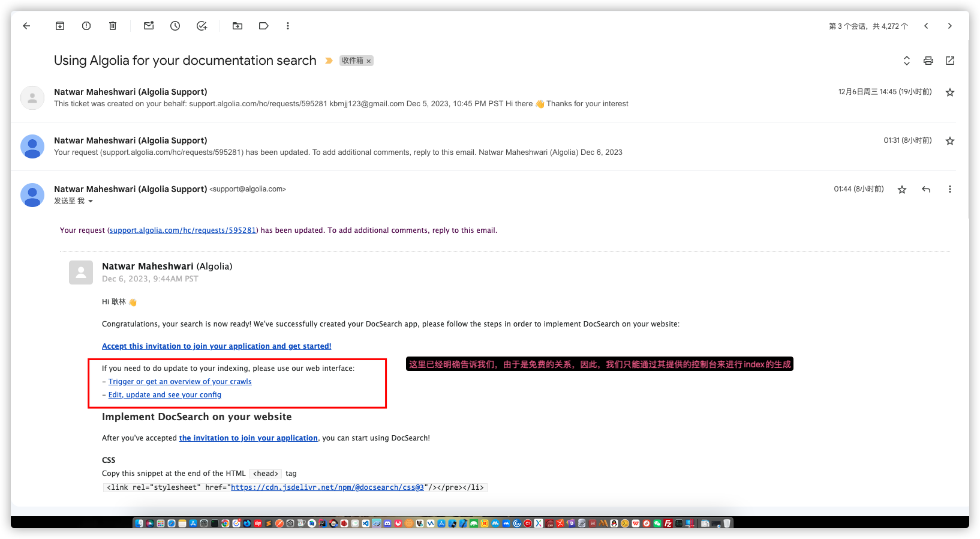Open More menu for the 01:44 message
Screen dimensions: 980x539
950,190
